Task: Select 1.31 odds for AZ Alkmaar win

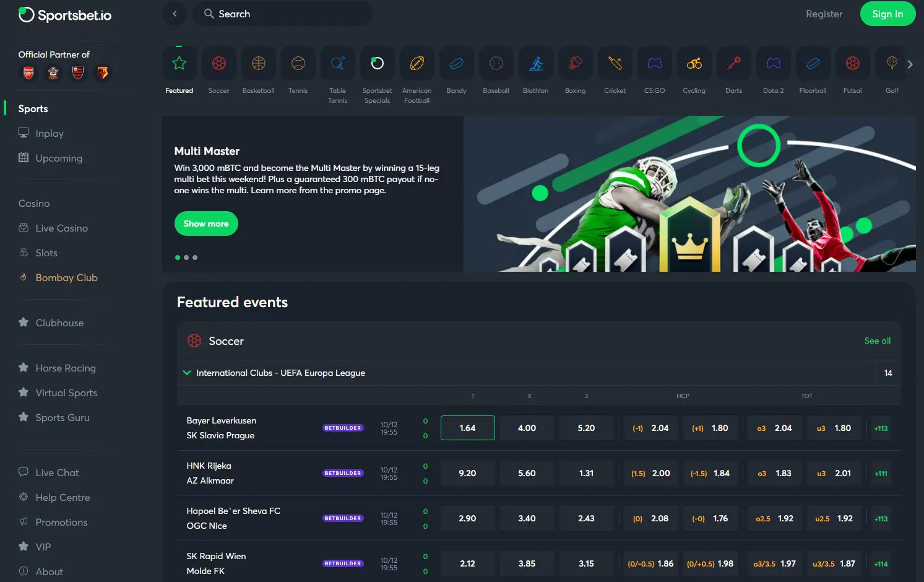Action: point(586,473)
